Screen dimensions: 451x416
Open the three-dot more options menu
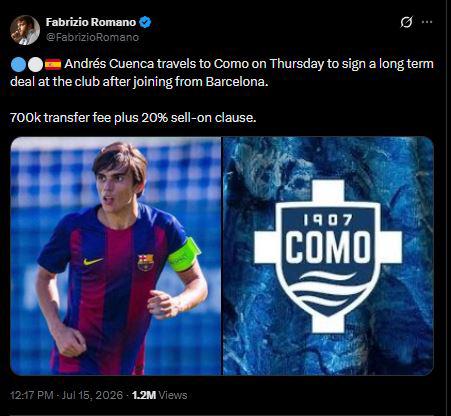[x=427, y=22]
